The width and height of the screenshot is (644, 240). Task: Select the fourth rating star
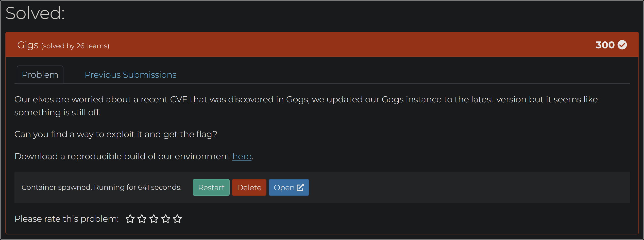[166, 219]
